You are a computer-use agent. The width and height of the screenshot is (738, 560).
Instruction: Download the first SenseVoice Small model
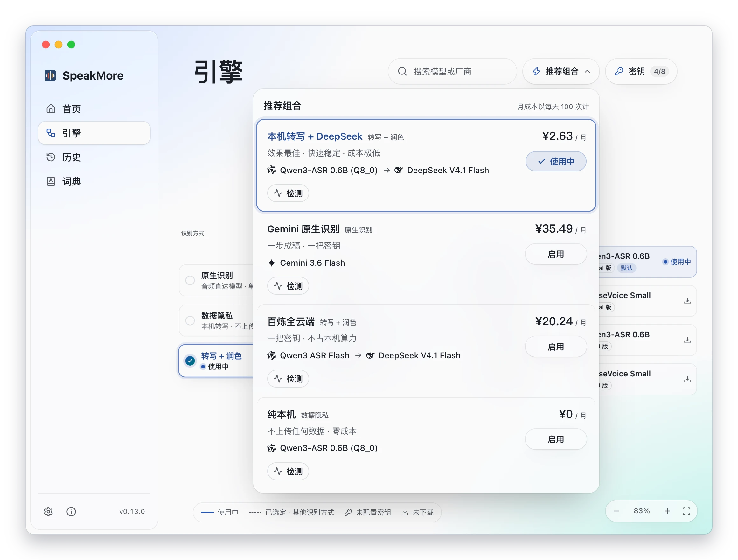[687, 301]
